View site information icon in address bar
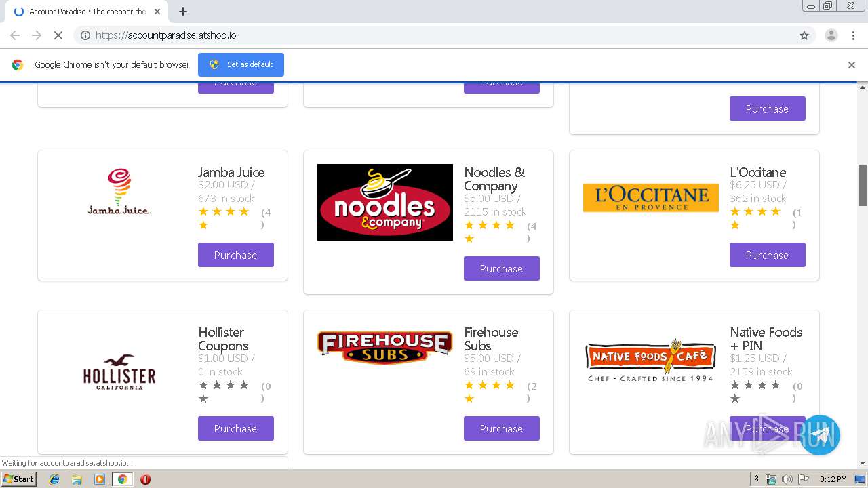Screen dimensions: 868x488 coord(85,35)
